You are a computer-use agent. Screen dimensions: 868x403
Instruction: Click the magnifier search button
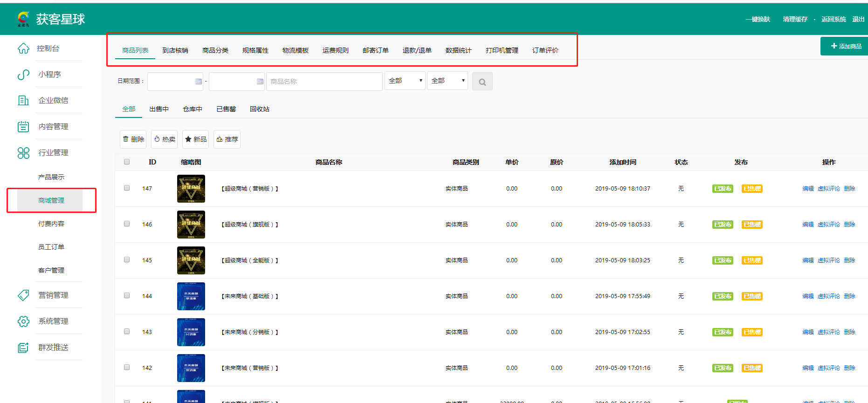482,82
